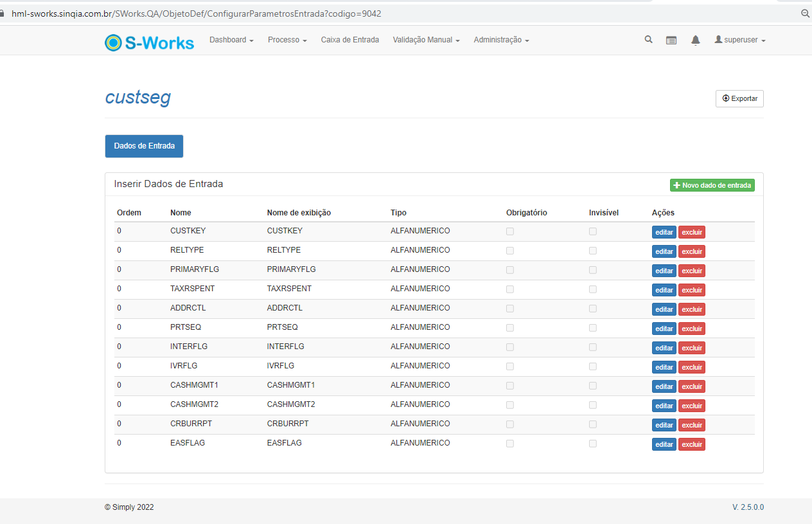812x524 pixels.
Task: Toggle Obrigatório checkbox for CUSTKEY row
Action: coord(510,231)
